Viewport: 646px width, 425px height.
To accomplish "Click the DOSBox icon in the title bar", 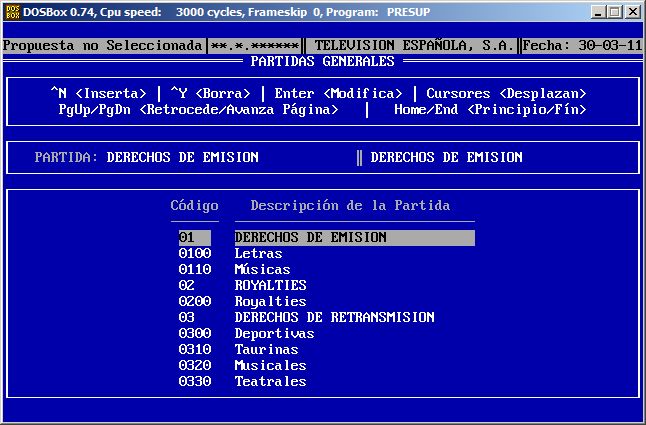I will click(x=11, y=11).
